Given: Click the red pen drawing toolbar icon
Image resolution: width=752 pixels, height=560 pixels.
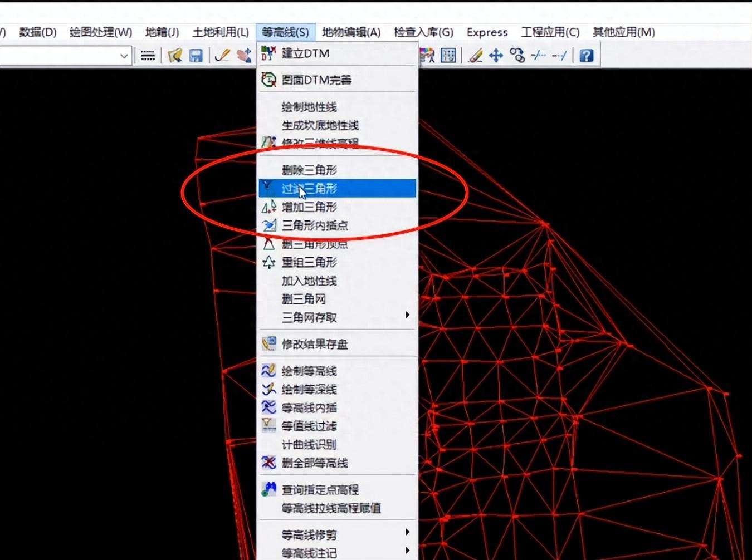Looking at the screenshot, I should pyautogui.click(x=220, y=56).
